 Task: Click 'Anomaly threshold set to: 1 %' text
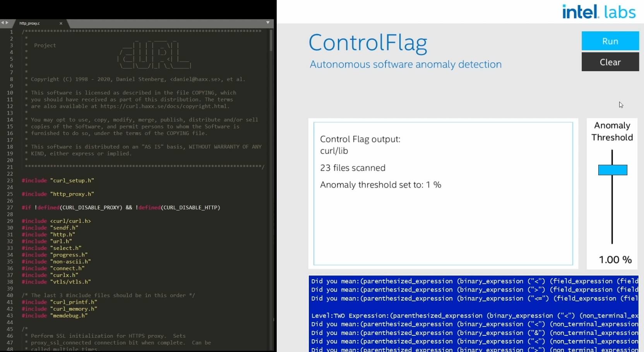coord(380,185)
